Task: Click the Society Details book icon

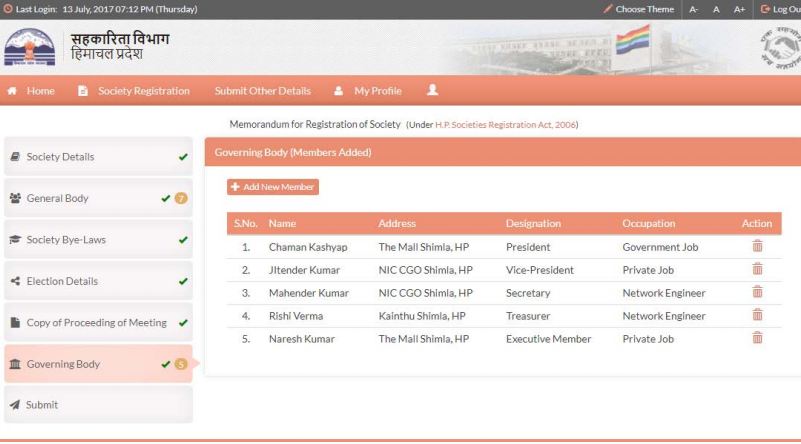Action: (15, 157)
